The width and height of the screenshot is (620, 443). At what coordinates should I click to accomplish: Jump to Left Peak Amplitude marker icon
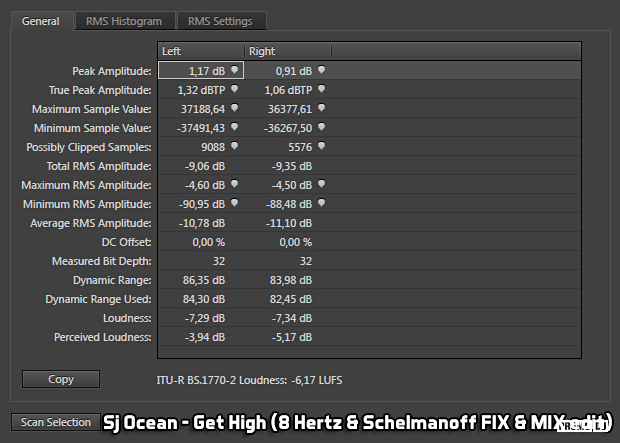coord(234,70)
